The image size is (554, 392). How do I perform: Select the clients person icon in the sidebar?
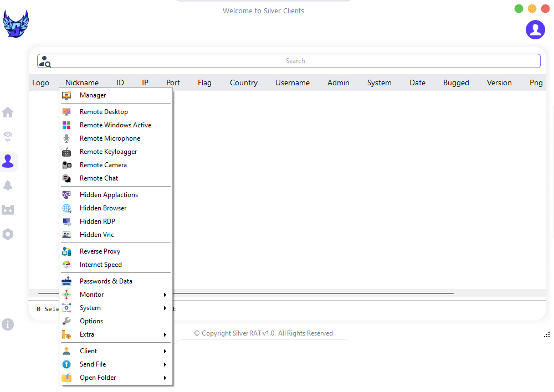pyautogui.click(x=8, y=161)
